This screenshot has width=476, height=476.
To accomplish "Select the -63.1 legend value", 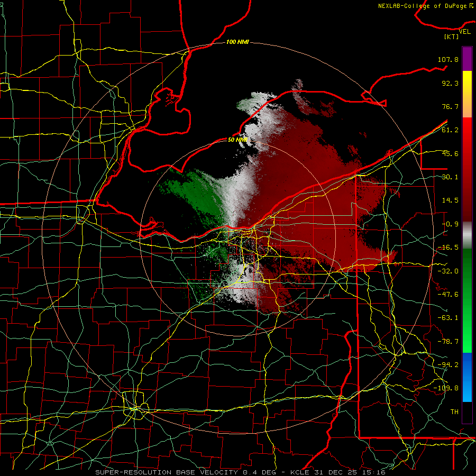I will 448,318.
